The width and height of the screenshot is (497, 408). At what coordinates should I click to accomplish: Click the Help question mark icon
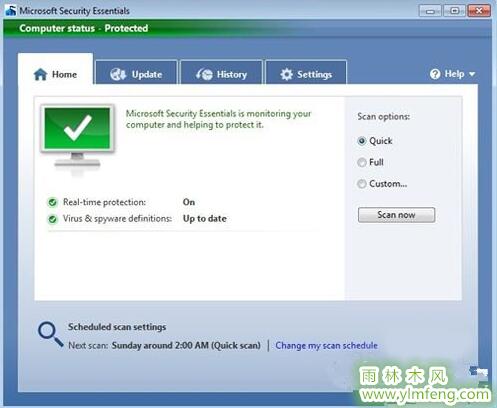[x=435, y=74]
